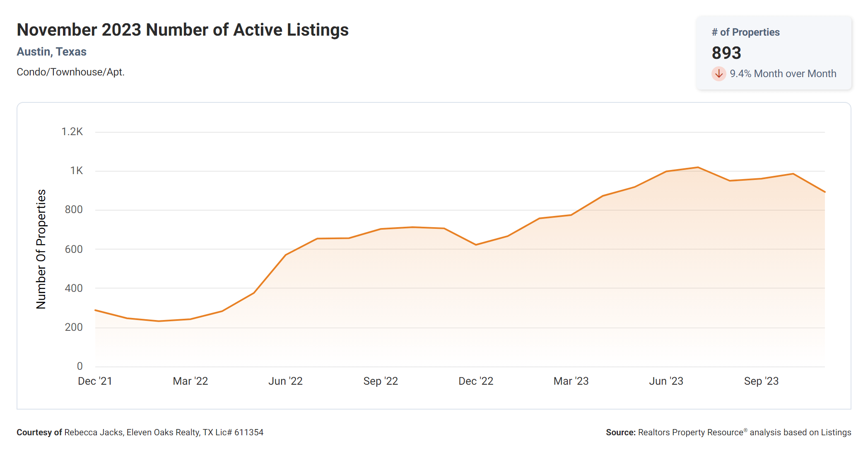Viewport: 868px width, 456px height.
Task: Click the red down-arrow month-over-month icon
Action: (719, 74)
